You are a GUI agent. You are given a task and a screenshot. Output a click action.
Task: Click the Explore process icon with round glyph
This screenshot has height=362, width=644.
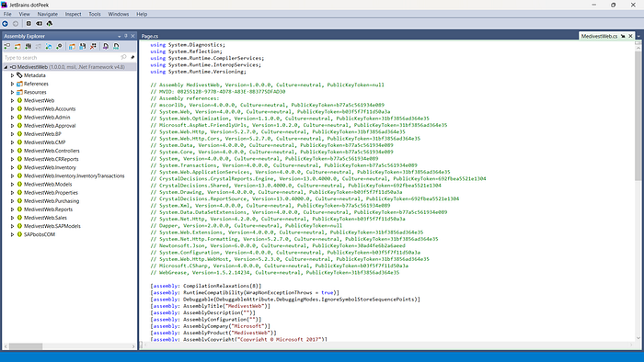[59, 46]
